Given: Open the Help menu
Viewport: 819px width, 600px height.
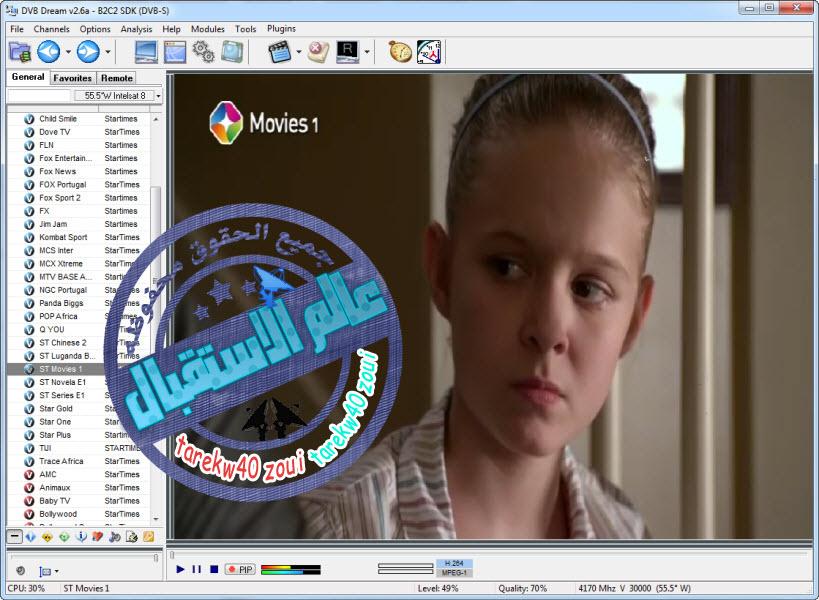Looking at the screenshot, I should coord(171,29).
